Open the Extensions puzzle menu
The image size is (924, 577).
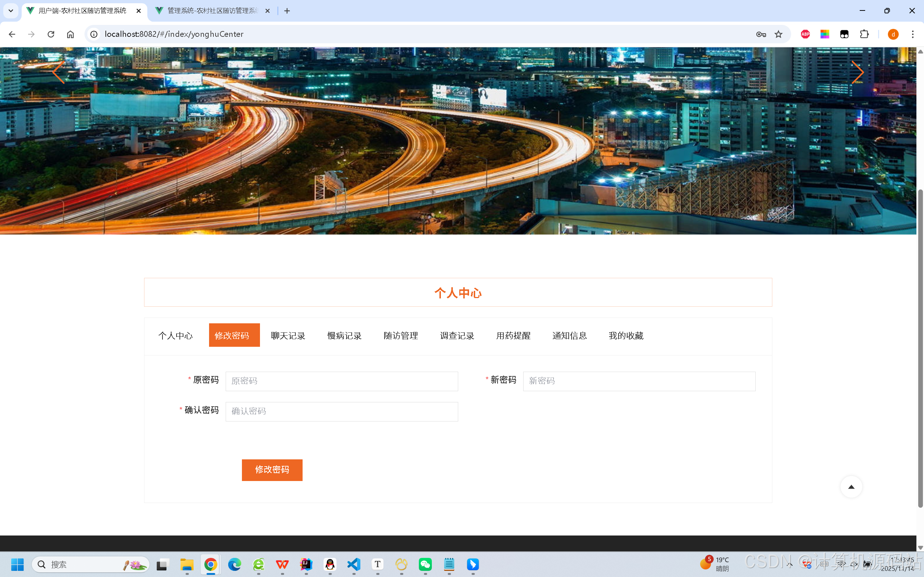click(x=864, y=34)
